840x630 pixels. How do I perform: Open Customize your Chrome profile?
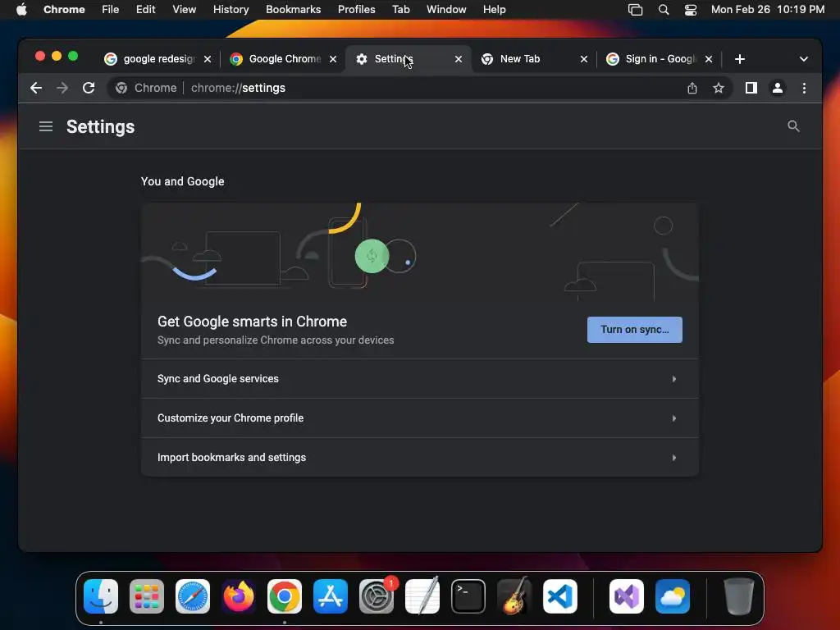(x=420, y=418)
